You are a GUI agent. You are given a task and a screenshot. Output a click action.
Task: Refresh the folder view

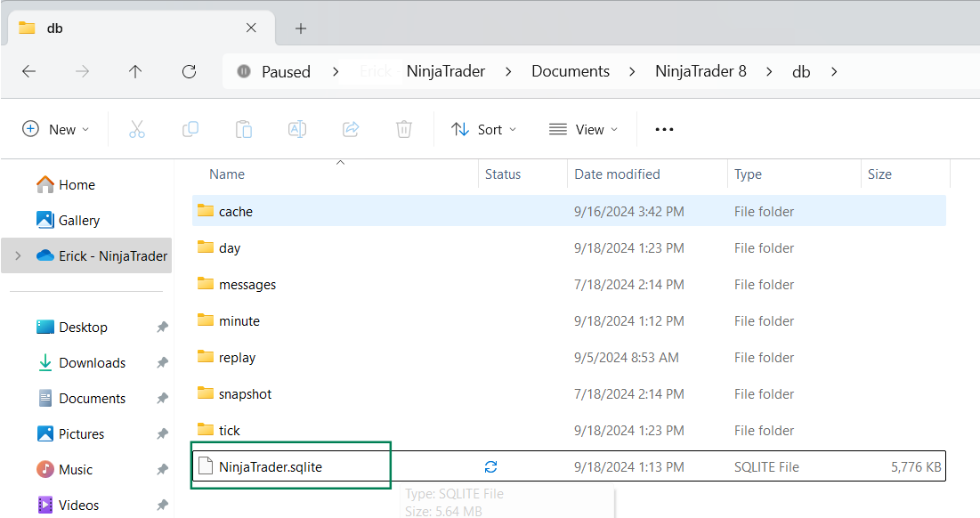pos(189,71)
